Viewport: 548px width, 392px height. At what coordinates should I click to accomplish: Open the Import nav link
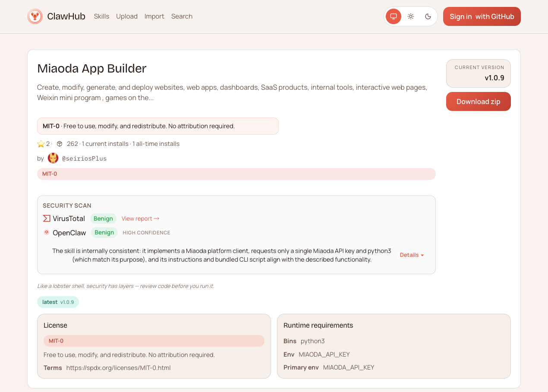tap(154, 16)
